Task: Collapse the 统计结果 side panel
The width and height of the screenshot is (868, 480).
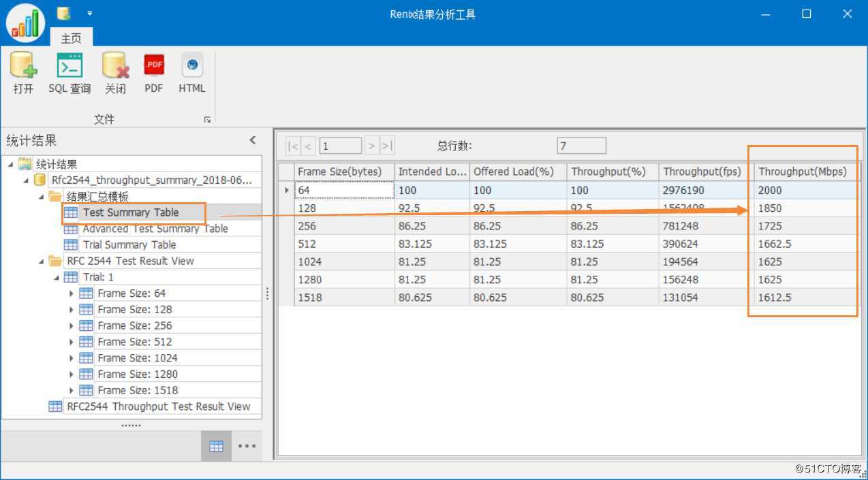Action: 252,140
